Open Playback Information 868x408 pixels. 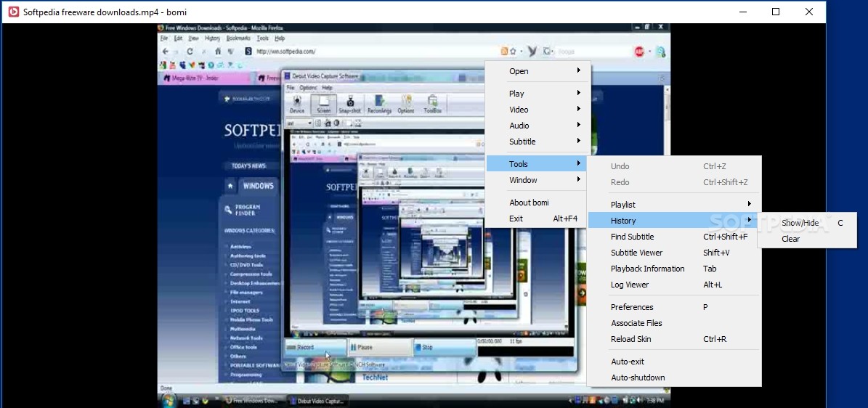tap(674, 269)
